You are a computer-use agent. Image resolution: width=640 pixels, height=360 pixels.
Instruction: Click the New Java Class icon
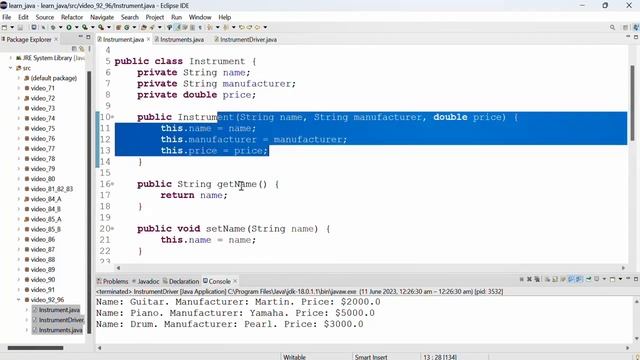127,27
